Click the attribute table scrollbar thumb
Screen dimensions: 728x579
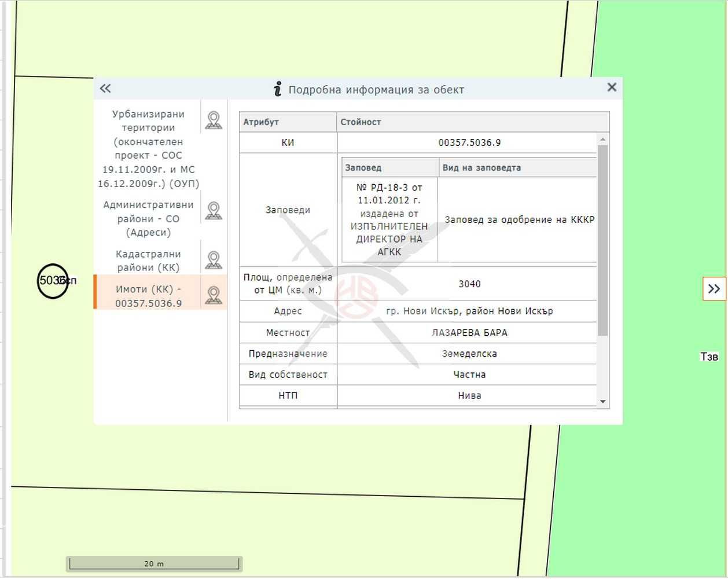[x=602, y=240]
